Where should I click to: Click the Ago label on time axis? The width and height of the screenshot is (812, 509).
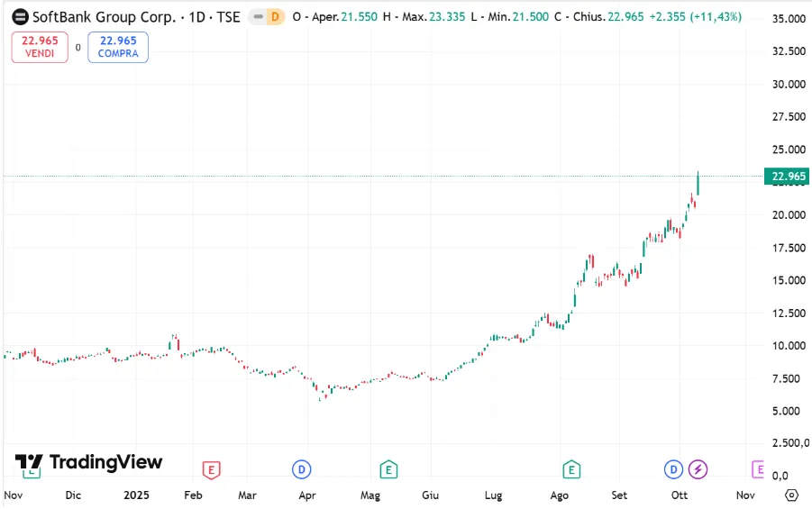pos(560,495)
